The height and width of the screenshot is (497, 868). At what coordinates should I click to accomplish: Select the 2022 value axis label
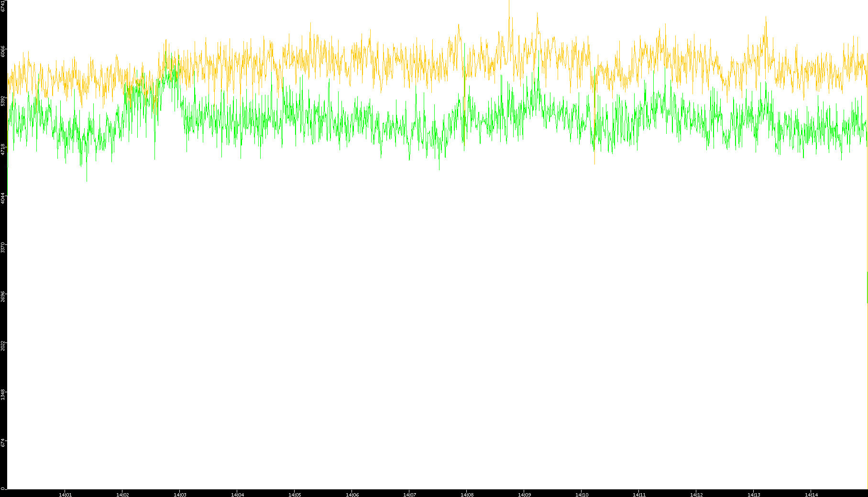coord(3,345)
